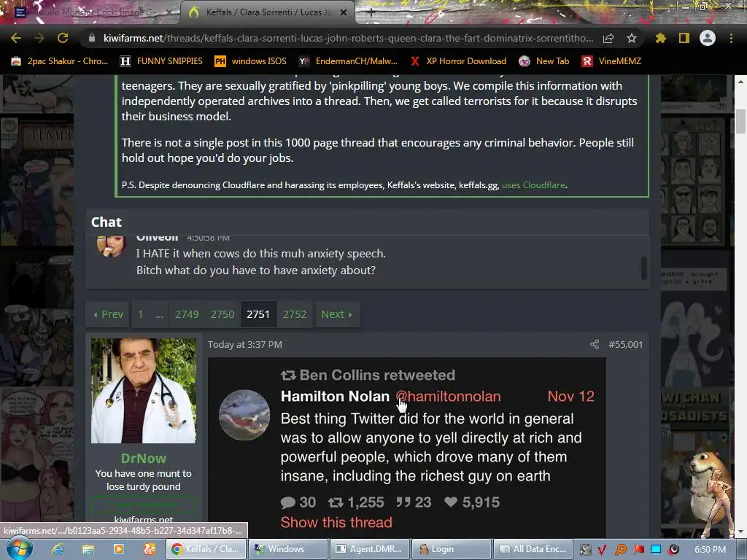Viewport: 747px width, 560px height.
Task: Expand the pagination ellipsis
Action: click(159, 314)
